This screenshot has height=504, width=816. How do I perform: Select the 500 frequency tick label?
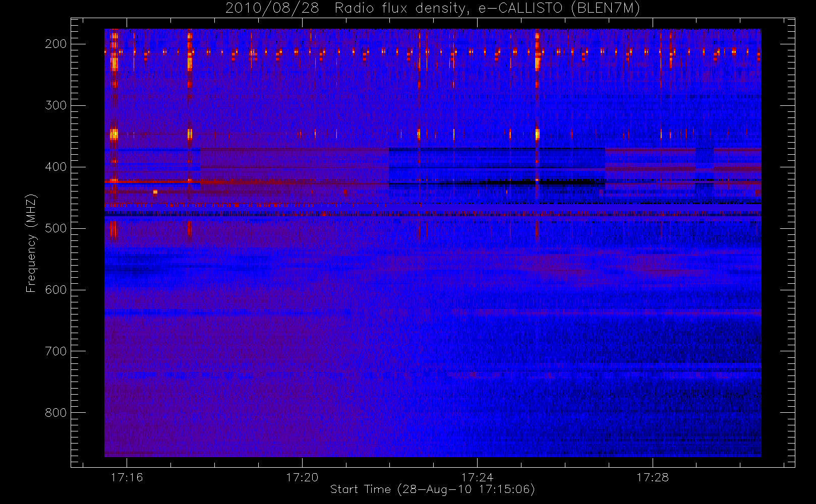[56, 228]
